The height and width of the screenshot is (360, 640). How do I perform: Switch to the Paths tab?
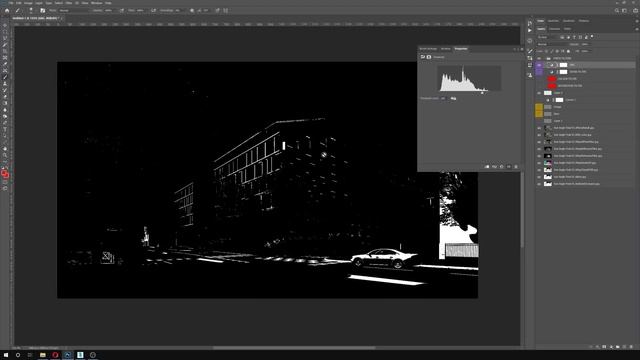567,29
